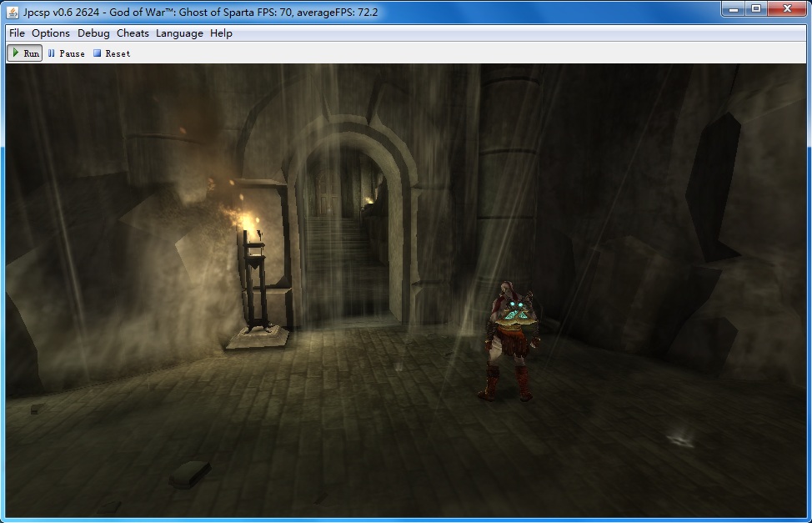Viewport: 812px width, 523px height.
Task: Click the Jpcsp title bar text
Action: click(x=200, y=11)
